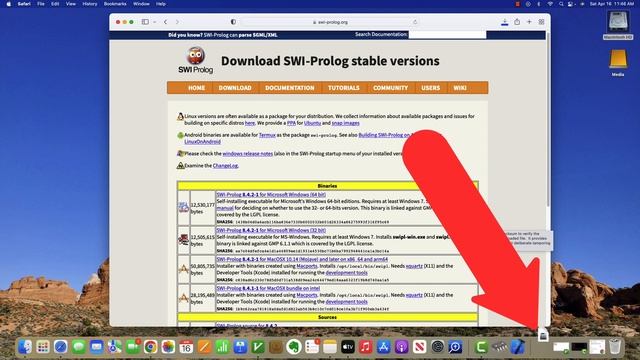Open the Termux link
The width and height of the screenshot is (640, 360).
pos(267,135)
